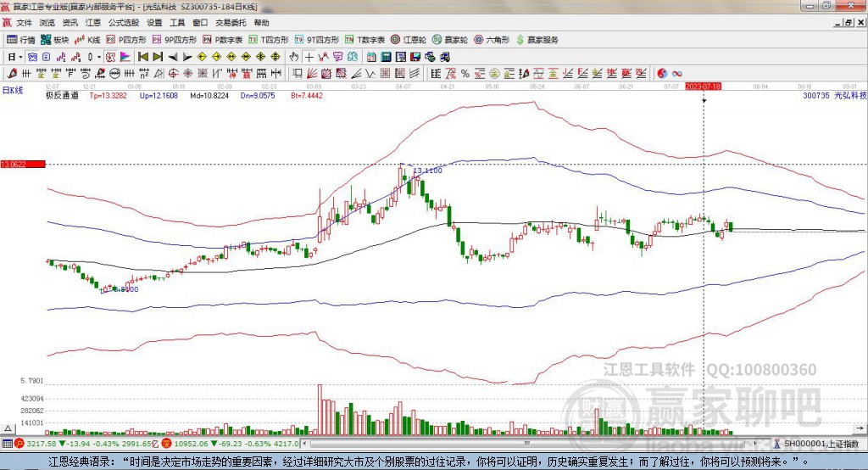Open the 板块 sector view

coord(54,40)
